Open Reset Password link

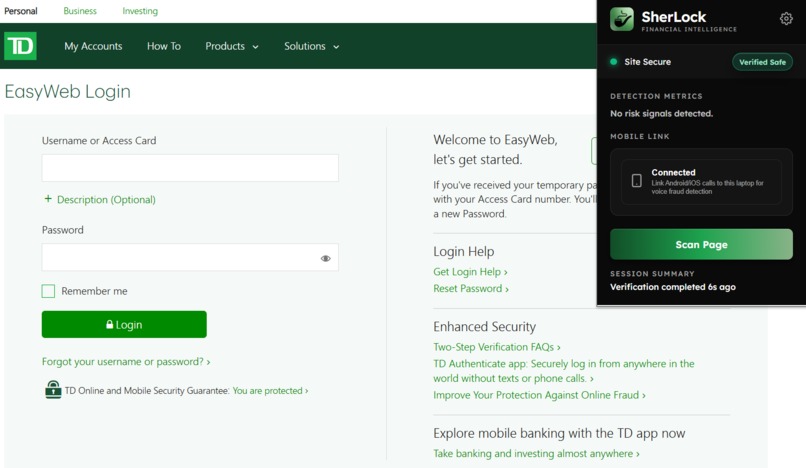471,289
